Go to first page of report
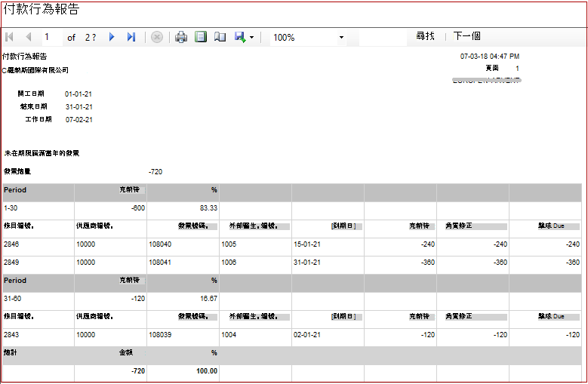This screenshot has height=384, width=588. 10,37
